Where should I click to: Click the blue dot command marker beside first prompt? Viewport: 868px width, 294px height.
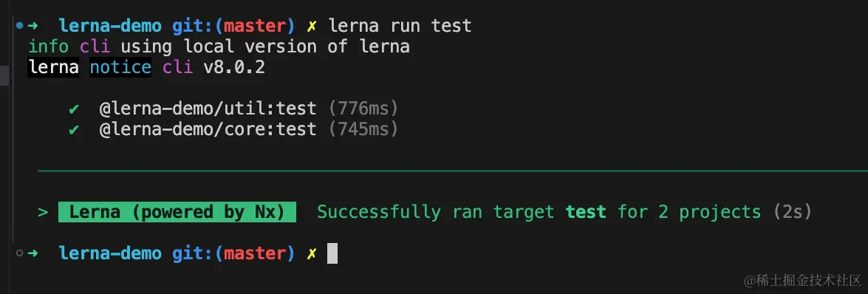tap(20, 25)
